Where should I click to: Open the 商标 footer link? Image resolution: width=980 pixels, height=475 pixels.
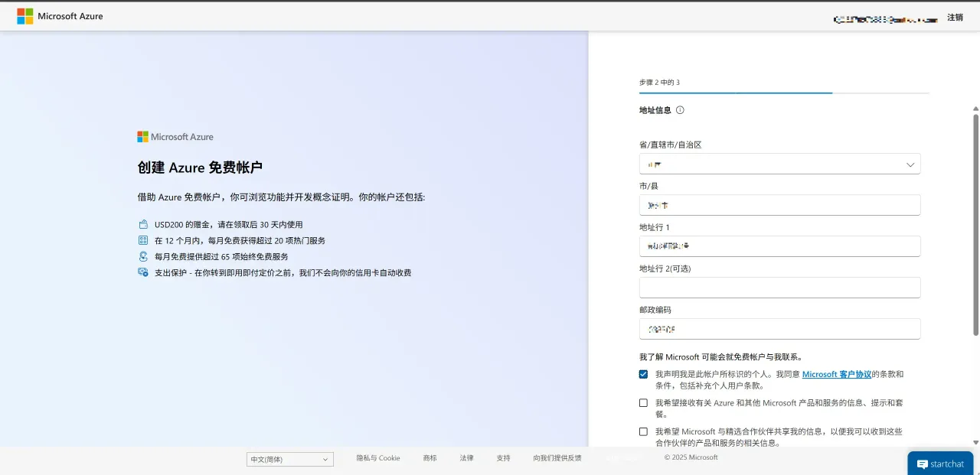point(430,458)
